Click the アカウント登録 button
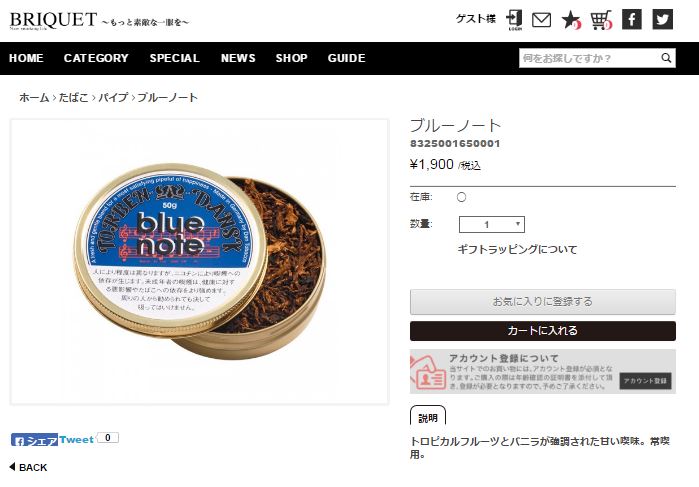The image size is (699, 487). coord(645,381)
